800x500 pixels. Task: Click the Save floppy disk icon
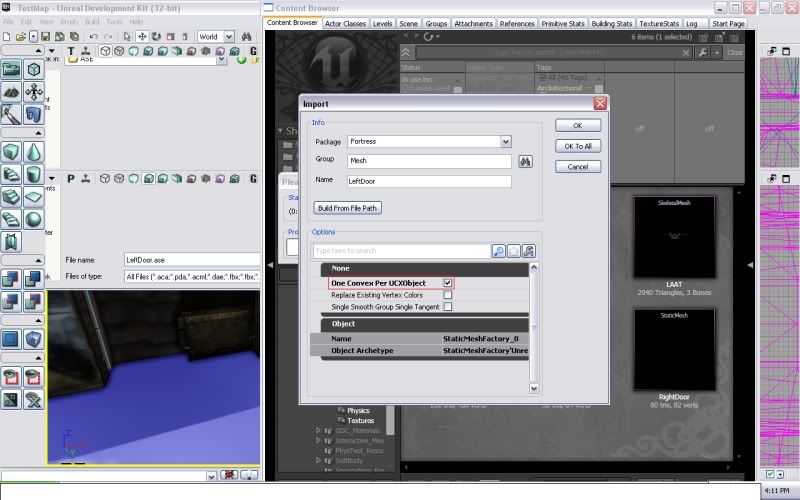pos(45,37)
